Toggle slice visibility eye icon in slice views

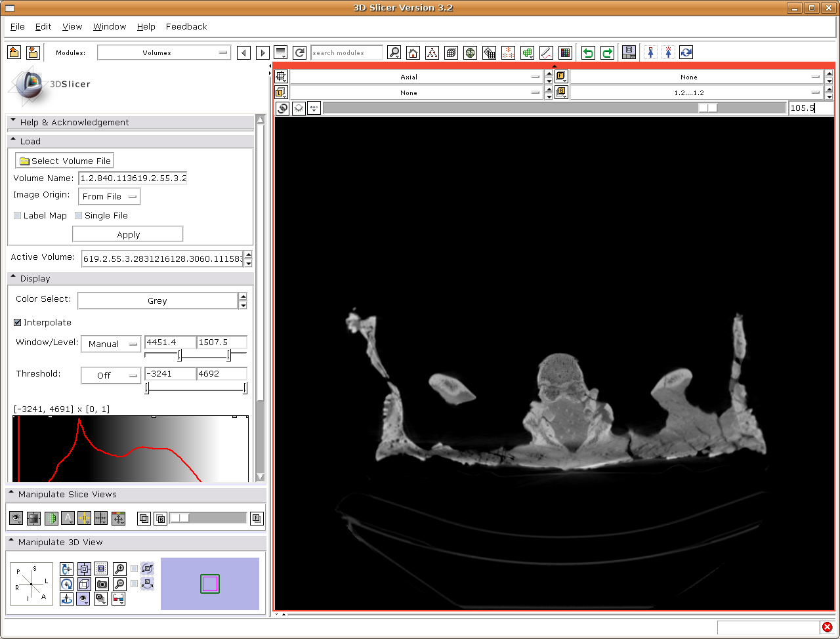16,518
